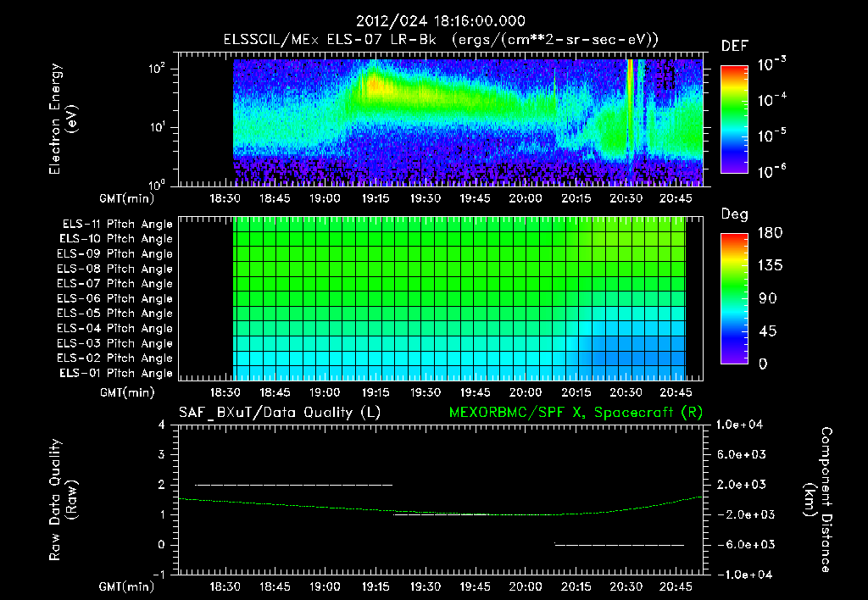Click the ELS-09 Pitch Angle row label
The width and height of the screenshot is (868, 600).
pyautogui.click(x=115, y=254)
